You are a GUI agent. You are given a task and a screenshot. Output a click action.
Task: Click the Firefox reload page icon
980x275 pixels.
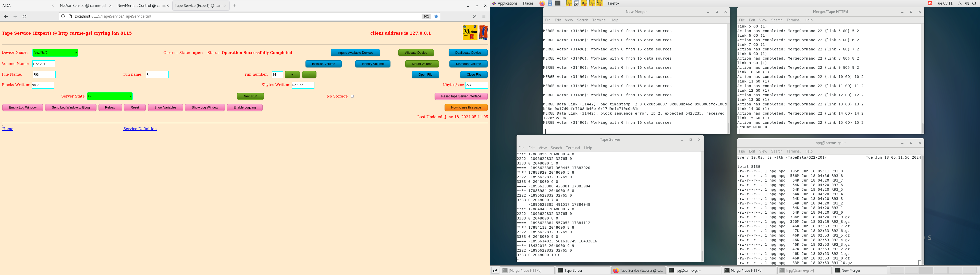[25, 16]
